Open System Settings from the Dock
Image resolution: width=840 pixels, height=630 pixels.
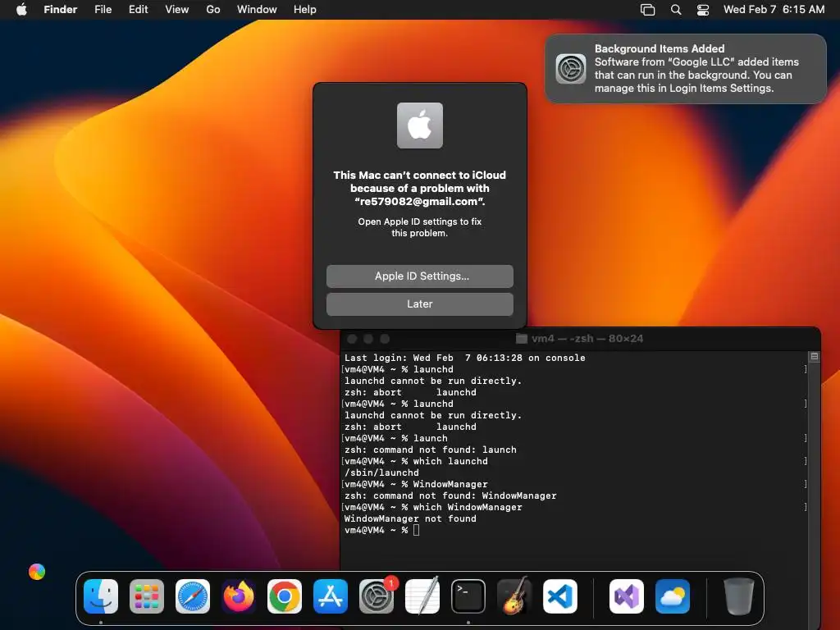coord(376,596)
